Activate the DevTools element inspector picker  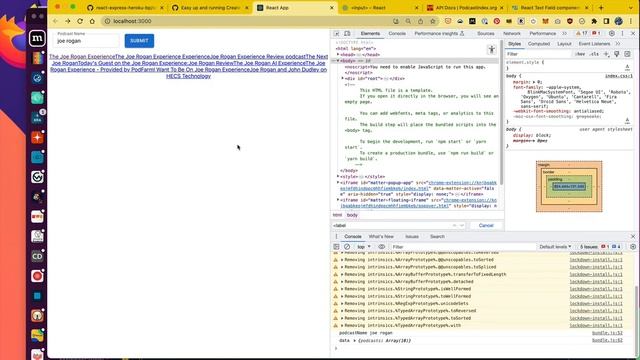337,33
